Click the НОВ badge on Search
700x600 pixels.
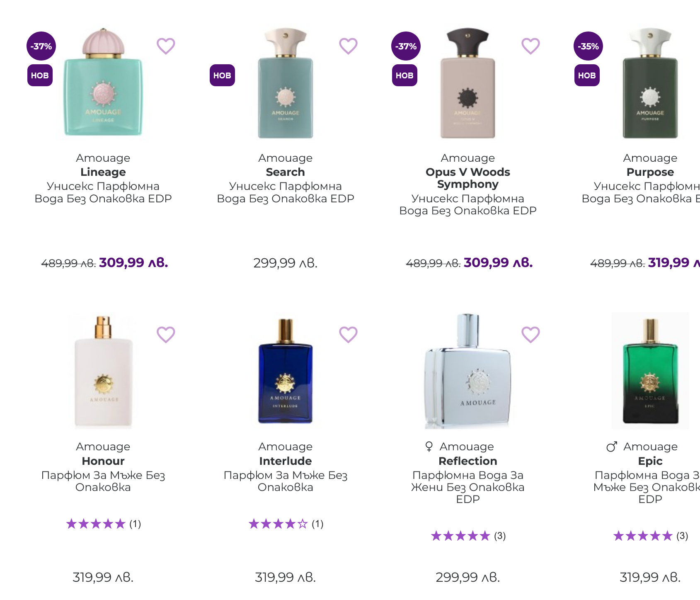click(222, 75)
